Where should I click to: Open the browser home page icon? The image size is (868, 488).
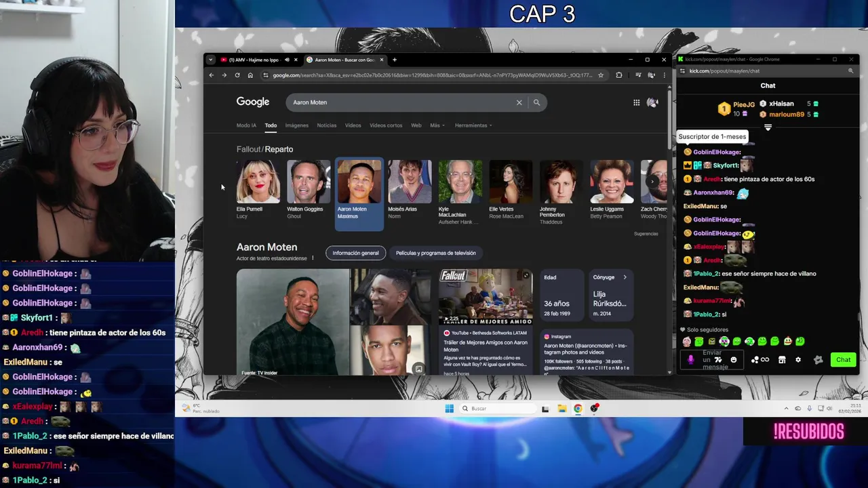(x=250, y=75)
